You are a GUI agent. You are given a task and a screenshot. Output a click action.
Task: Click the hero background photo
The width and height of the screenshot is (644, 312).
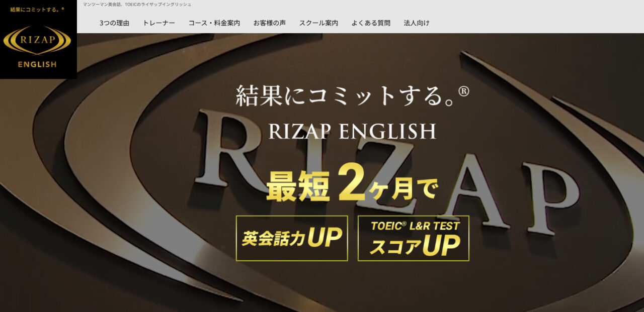(x=126, y=276)
